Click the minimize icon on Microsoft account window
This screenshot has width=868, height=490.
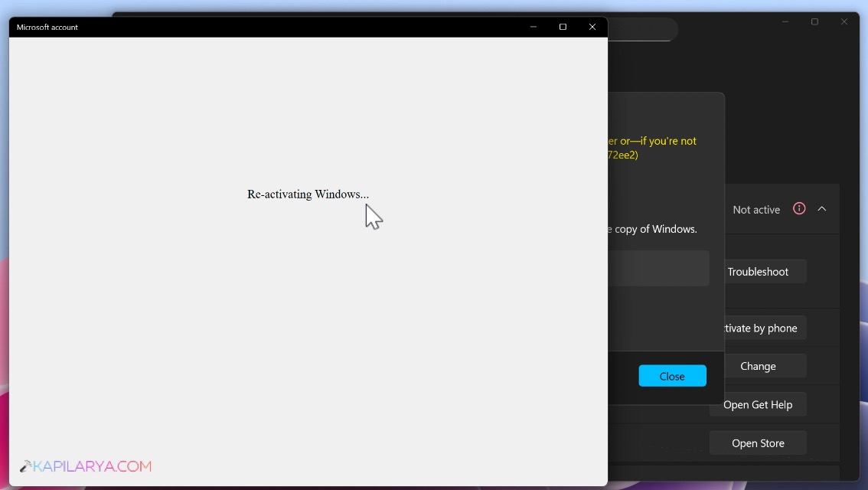coord(533,26)
